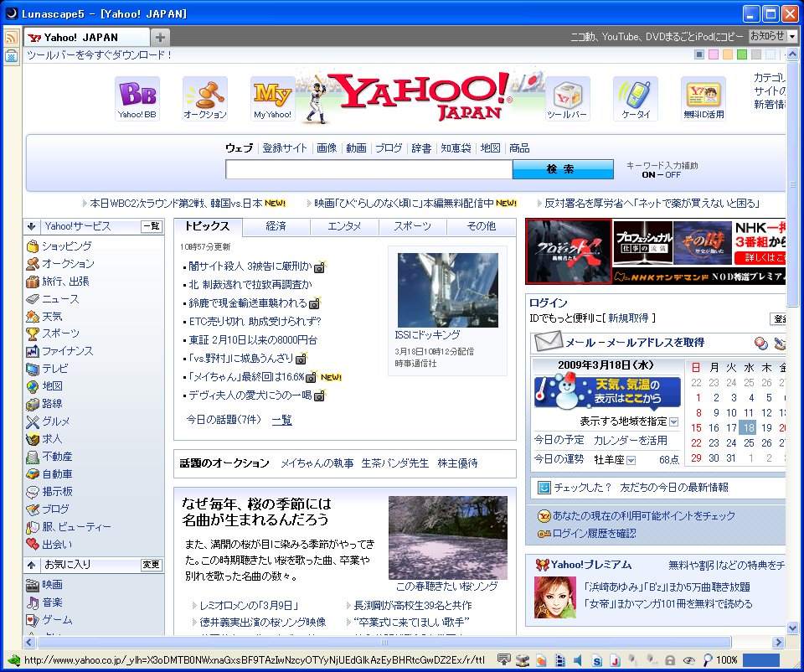
Task: Click the 新規取得 link
Action: click(628, 318)
